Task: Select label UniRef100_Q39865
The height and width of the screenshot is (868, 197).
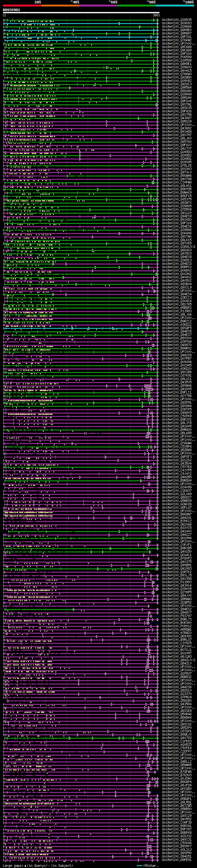Action: [x=177, y=206]
